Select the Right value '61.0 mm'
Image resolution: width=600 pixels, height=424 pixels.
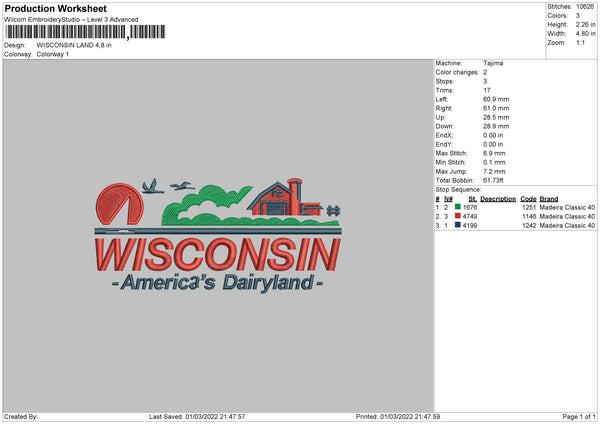coord(496,108)
